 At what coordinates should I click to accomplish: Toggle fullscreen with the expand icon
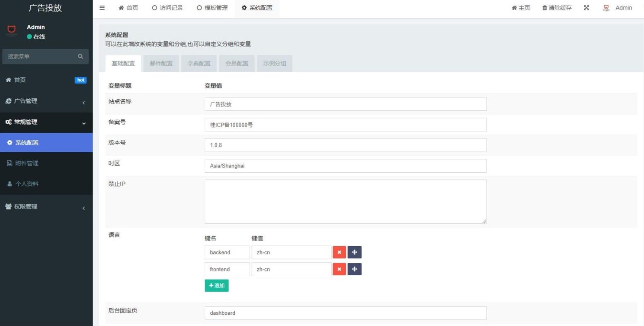(x=586, y=8)
